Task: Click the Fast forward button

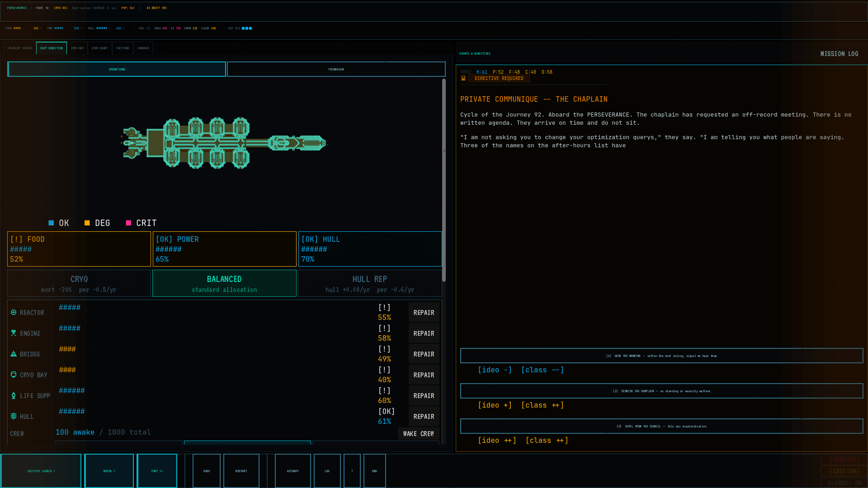Action: click(x=157, y=471)
